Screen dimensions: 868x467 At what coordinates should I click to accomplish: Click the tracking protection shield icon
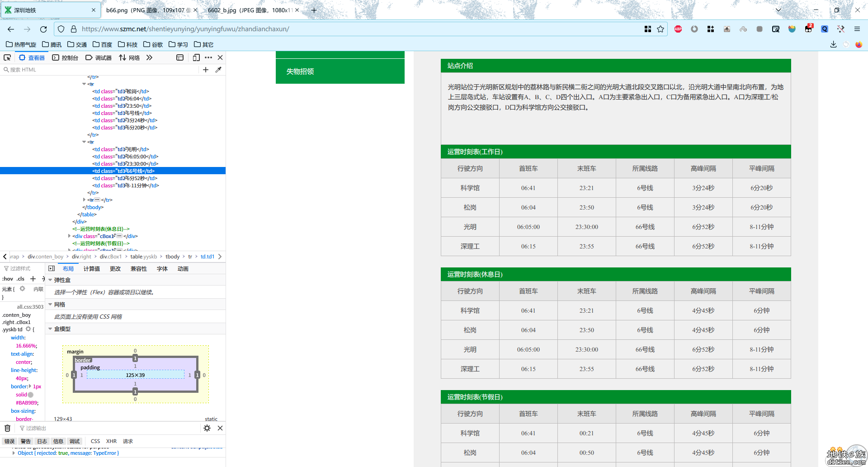point(61,29)
